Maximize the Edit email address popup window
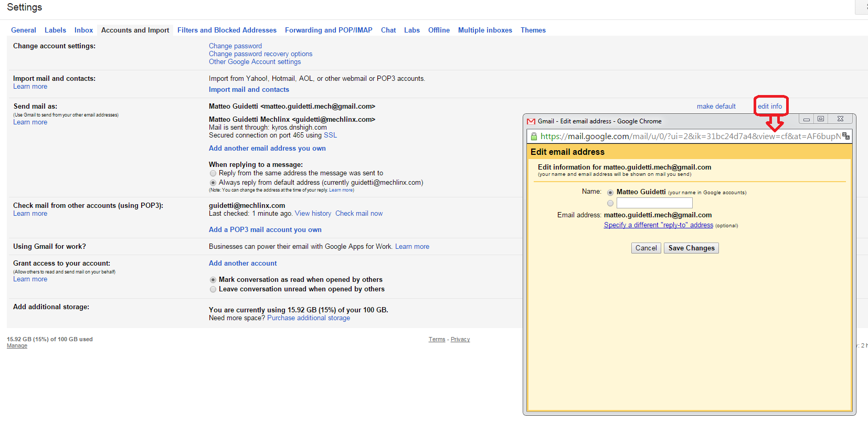This screenshot has width=868, height=421. point(821,119)
